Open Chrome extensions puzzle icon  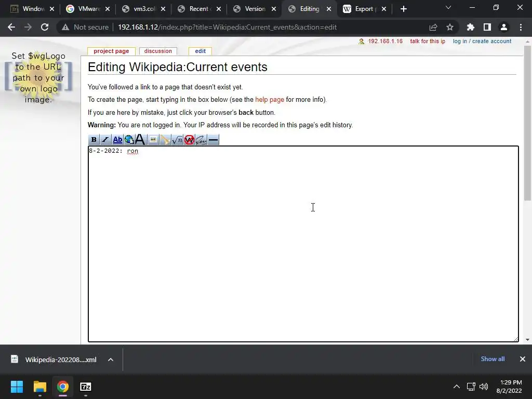(x=471, y=27)
